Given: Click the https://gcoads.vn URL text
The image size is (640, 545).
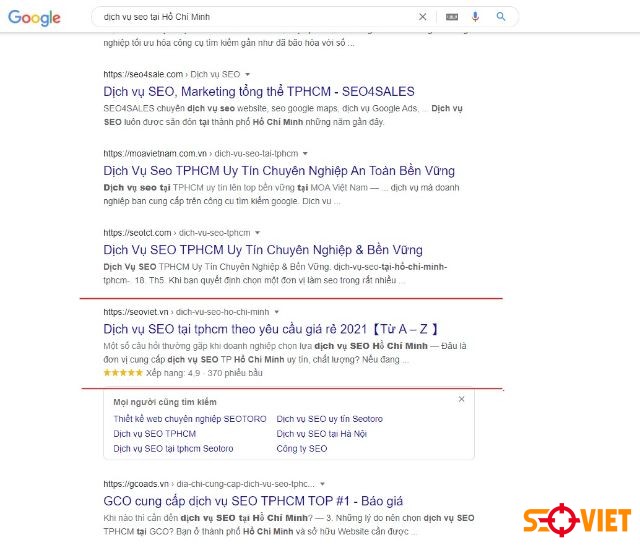Looking at the screenshot, I should coord(136,484).
